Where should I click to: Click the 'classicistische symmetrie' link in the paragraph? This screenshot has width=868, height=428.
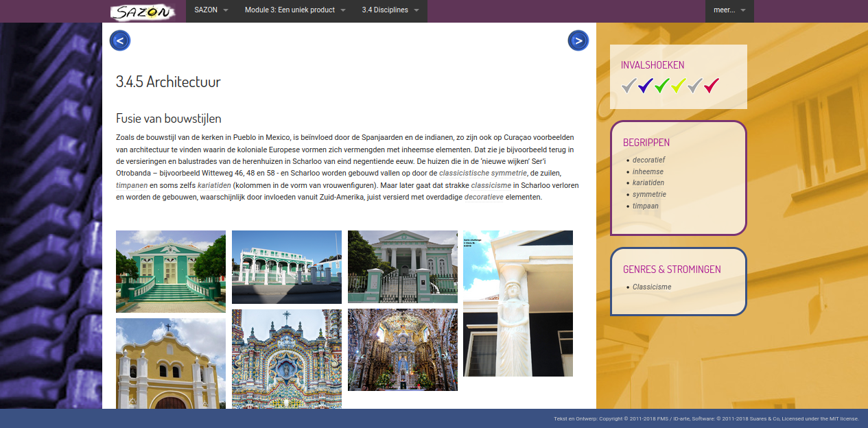point(482,173)
